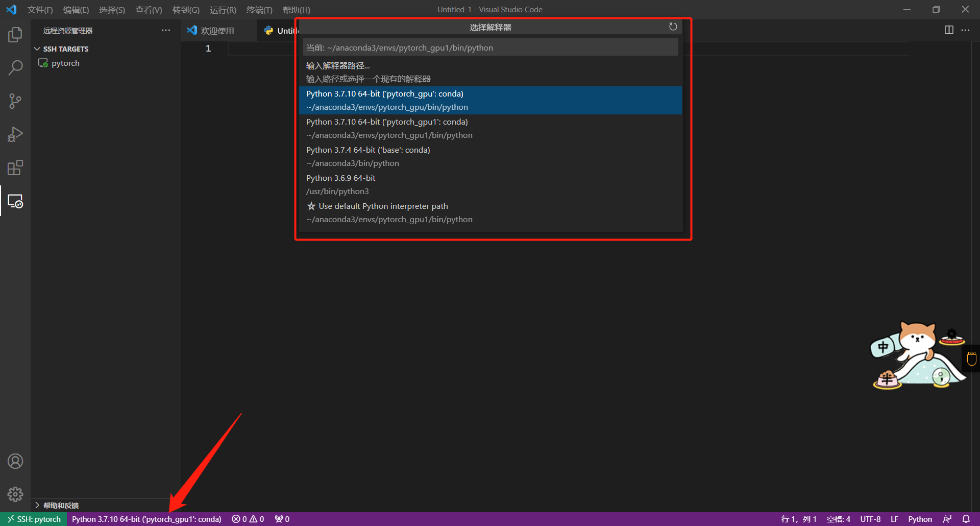Open the Explorer view in activity bar
Image resolution: width=980 pixels, height=526 pixels.
15,35
